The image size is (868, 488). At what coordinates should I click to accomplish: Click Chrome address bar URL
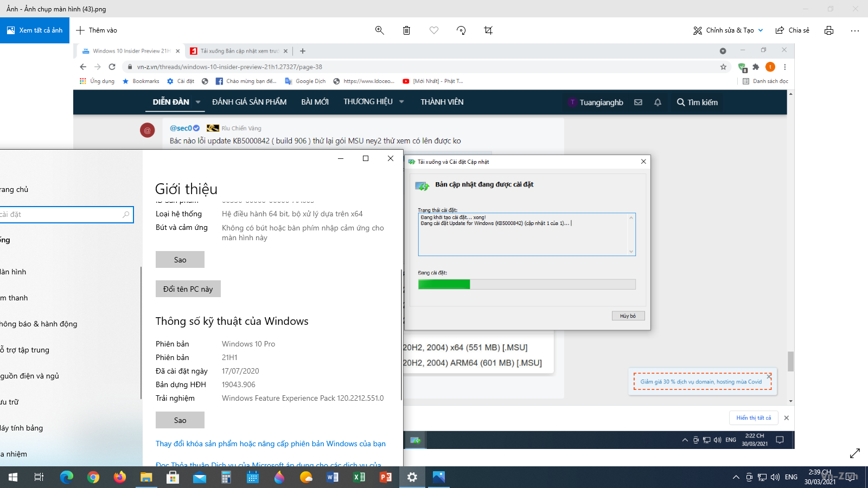coord(229,67)
